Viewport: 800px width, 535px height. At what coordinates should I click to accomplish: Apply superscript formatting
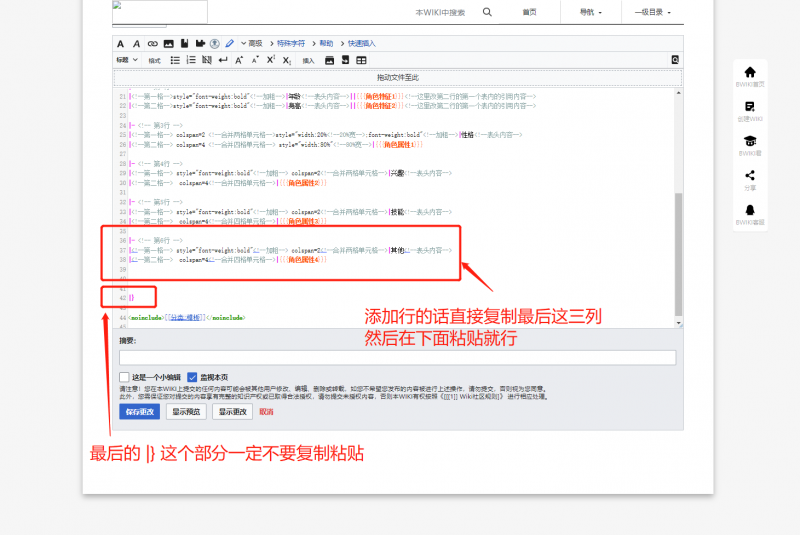click(271, 60)
